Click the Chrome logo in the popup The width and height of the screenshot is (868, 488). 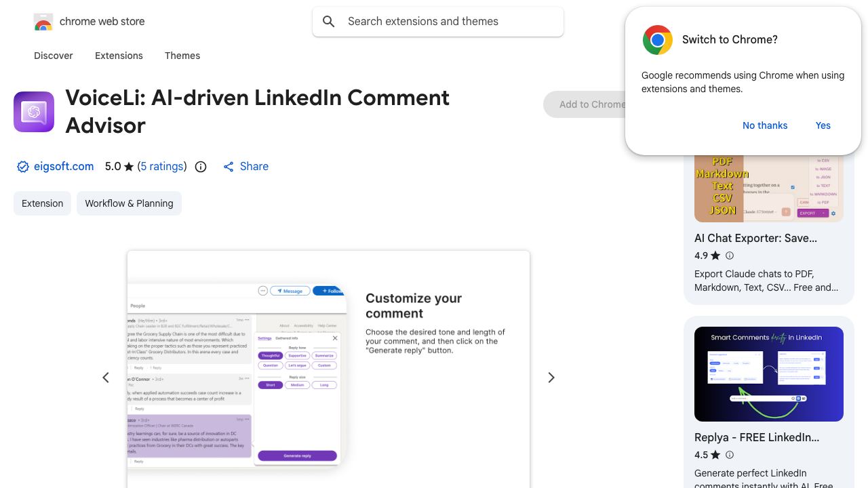point(658,40)
